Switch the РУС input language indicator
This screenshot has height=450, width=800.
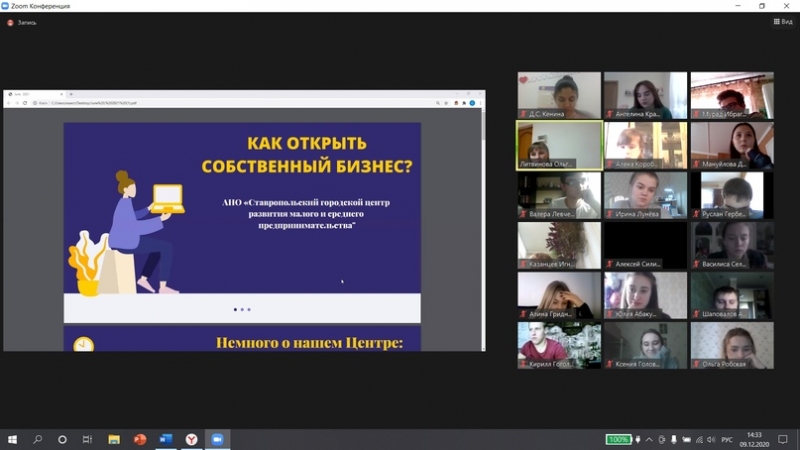coord(727,439)
